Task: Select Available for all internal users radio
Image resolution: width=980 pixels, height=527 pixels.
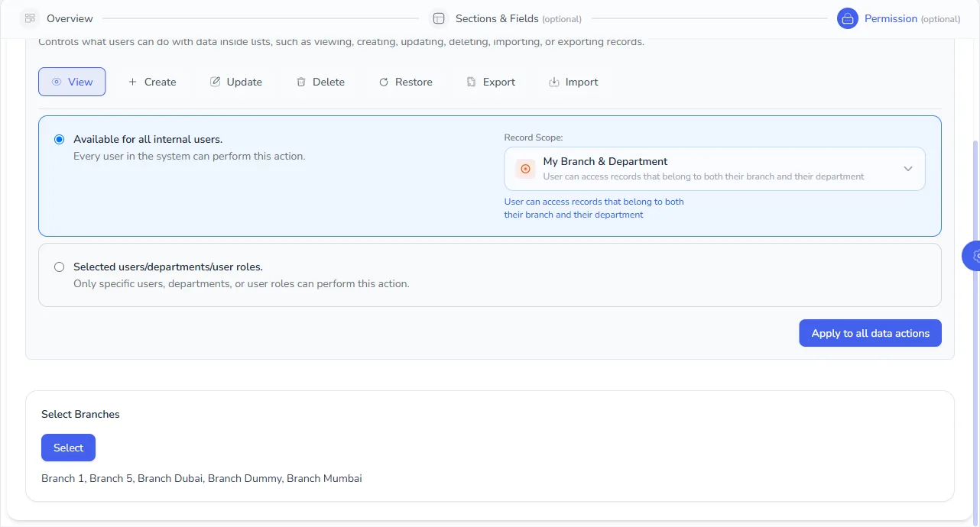Action: click(x=59, y=140)
